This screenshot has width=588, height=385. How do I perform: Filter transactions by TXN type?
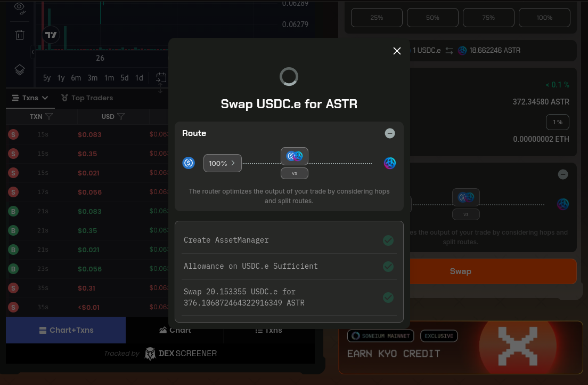[49, 116]
